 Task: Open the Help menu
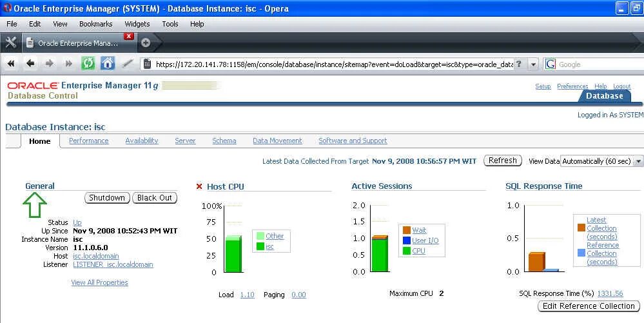pyautogui.click(x=197, y=24)
